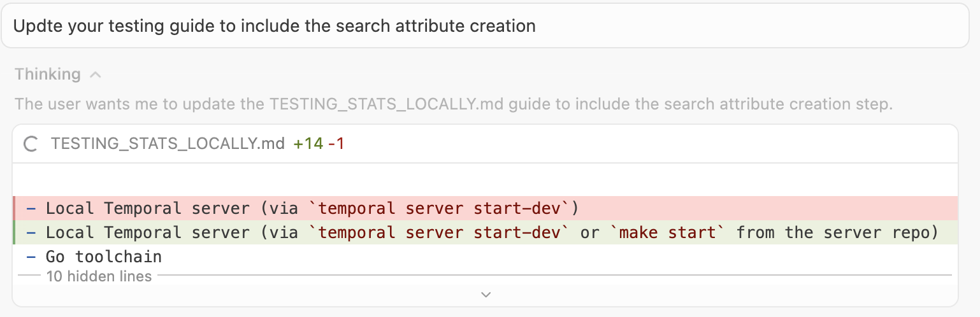The height and width of the screenshot is (317, 980).
Task: Collapse the Thinking section with its chevron
Action: point(96,74)
